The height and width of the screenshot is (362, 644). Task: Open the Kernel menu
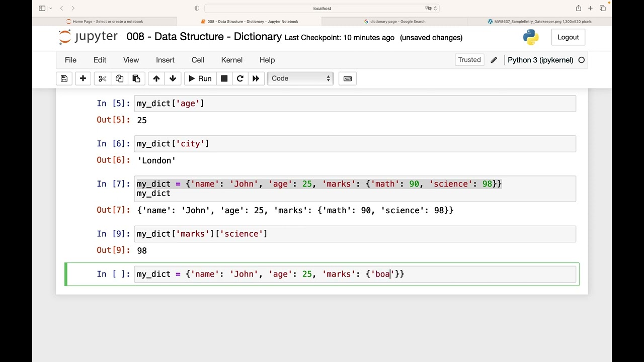tap(232, 60)
